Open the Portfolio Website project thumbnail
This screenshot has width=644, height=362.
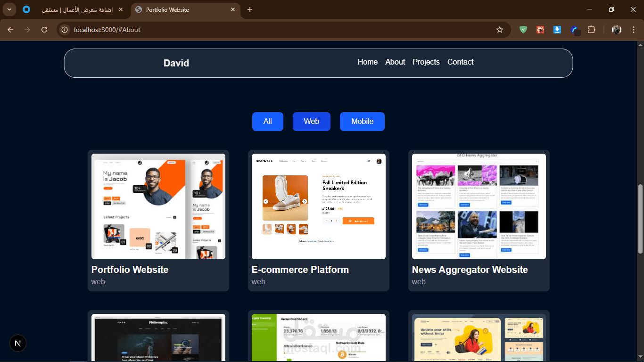tap(158, 206)
